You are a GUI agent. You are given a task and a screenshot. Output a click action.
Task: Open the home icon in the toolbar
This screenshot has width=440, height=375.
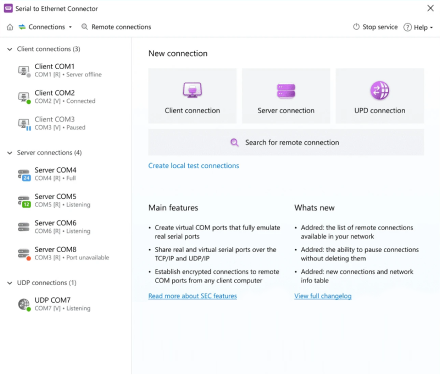(x=10, y=27)
